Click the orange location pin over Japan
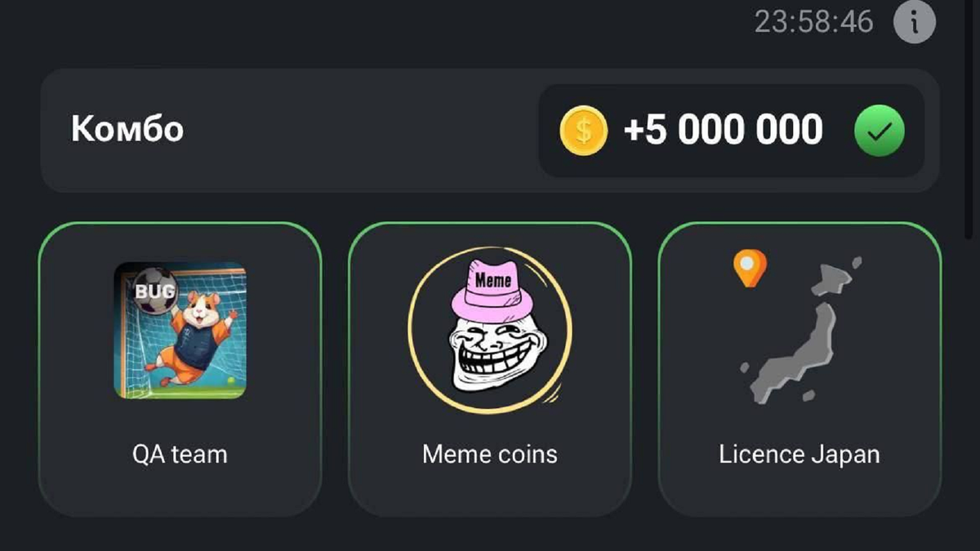The height and width of the screenshot is (551, 980). click(750, 269)
